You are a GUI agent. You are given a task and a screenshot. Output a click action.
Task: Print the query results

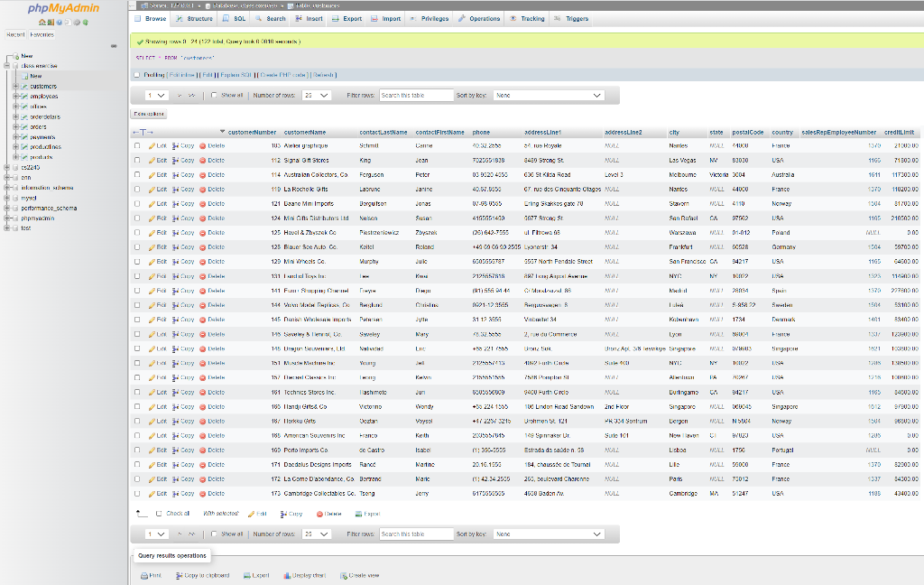[152, 575]
